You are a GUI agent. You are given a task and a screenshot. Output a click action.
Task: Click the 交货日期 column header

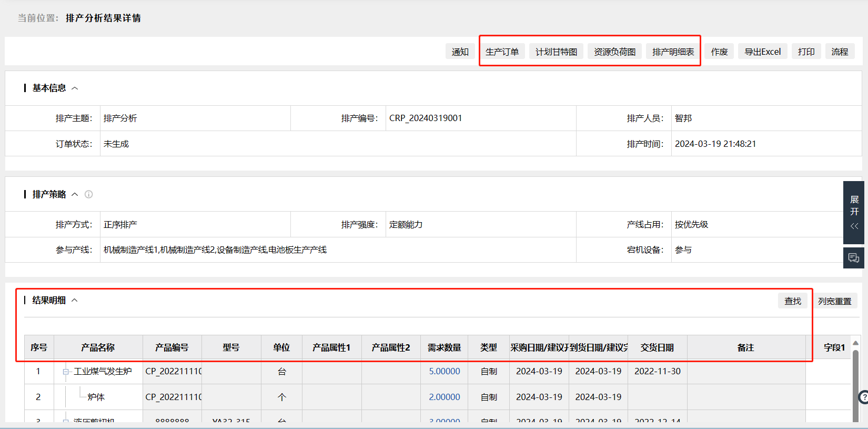(657, 347)
